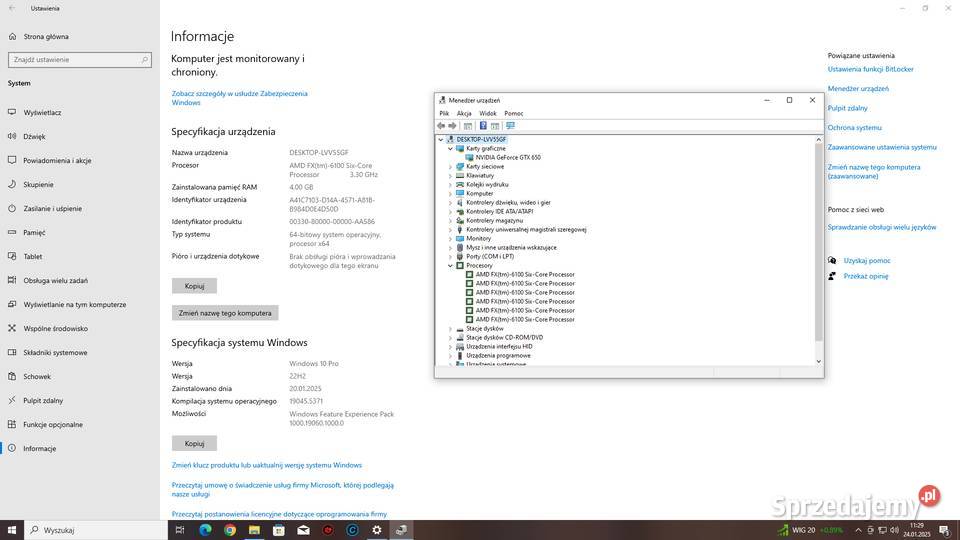960x540 pixels.
Task: Open Zaawansowane ustawienia systemu link
Action: tap(882, 148)
